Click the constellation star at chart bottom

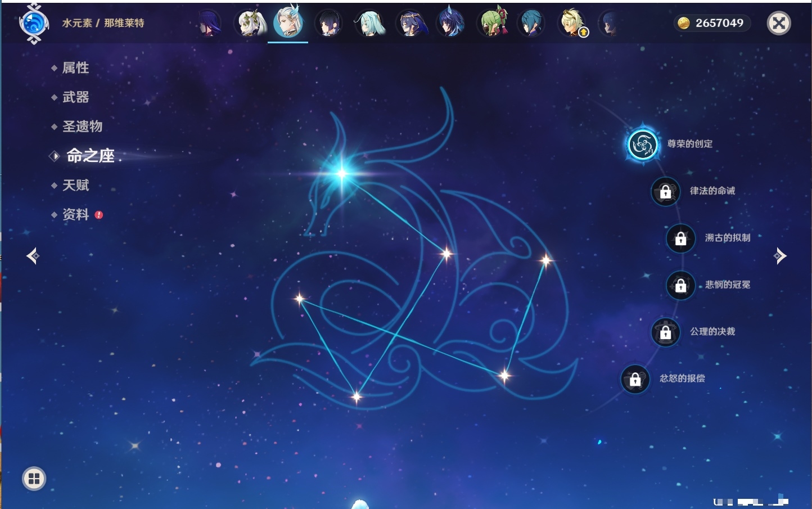[x=356, y=397]
